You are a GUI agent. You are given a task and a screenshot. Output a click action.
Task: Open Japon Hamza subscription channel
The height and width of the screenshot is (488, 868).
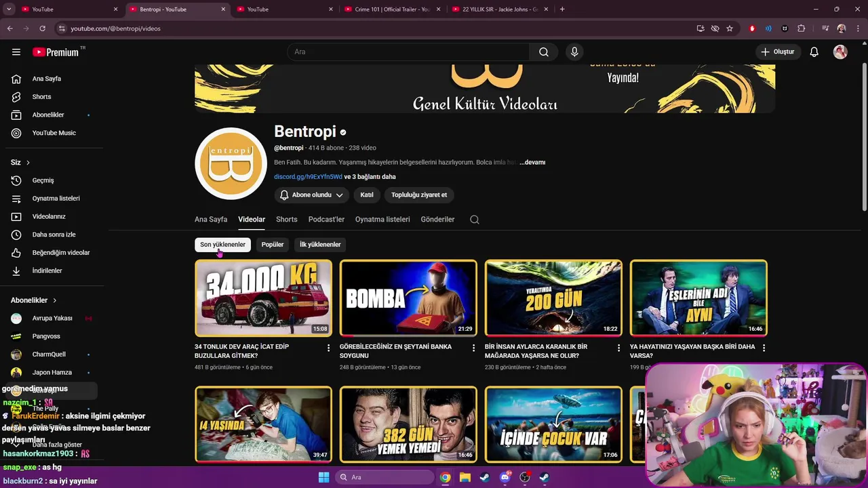pos(52,373)
